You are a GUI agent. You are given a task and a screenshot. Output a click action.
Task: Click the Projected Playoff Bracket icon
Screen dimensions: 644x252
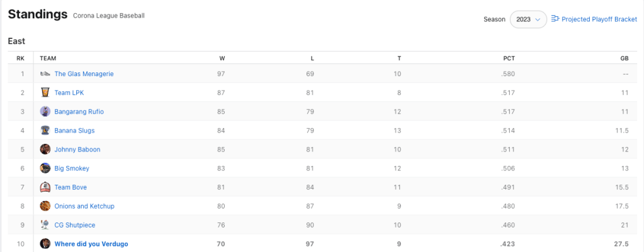555,19
